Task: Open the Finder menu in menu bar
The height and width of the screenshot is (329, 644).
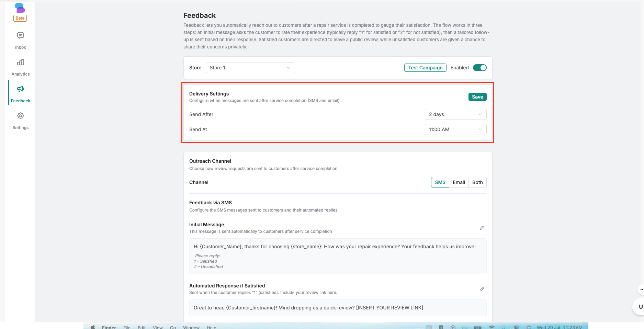Action: click(x=109, y=327)
